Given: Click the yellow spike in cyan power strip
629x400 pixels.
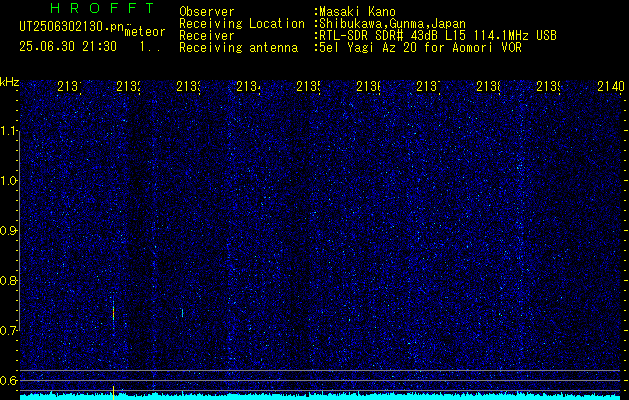Looking at the screenshot, I should [114, 393].
